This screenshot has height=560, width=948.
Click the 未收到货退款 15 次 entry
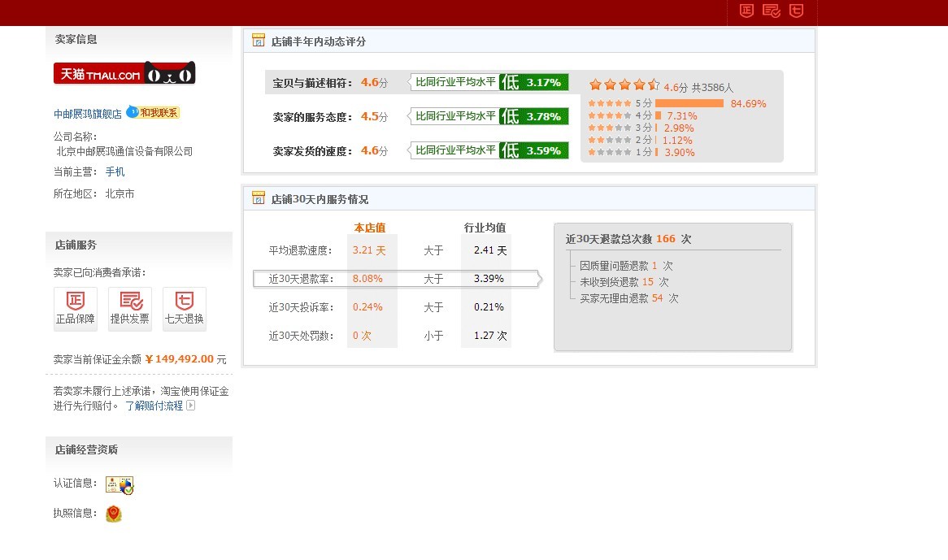624,282
